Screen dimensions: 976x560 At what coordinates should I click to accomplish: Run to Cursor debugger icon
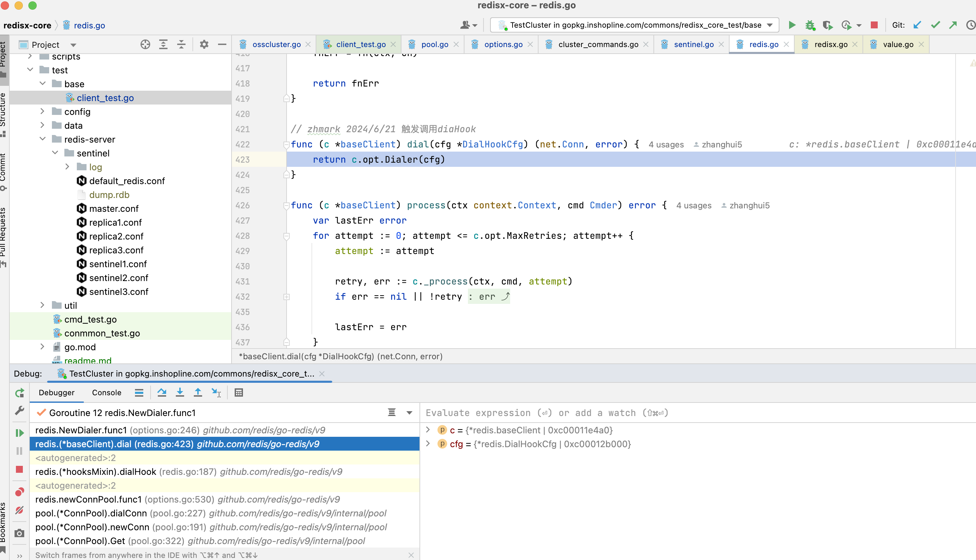tap(216, 393)
